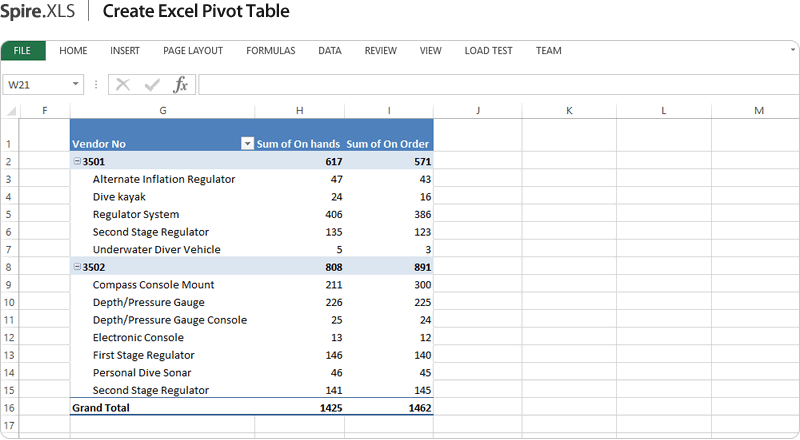Open the Name Box dropdown arrow

[76, 85]
